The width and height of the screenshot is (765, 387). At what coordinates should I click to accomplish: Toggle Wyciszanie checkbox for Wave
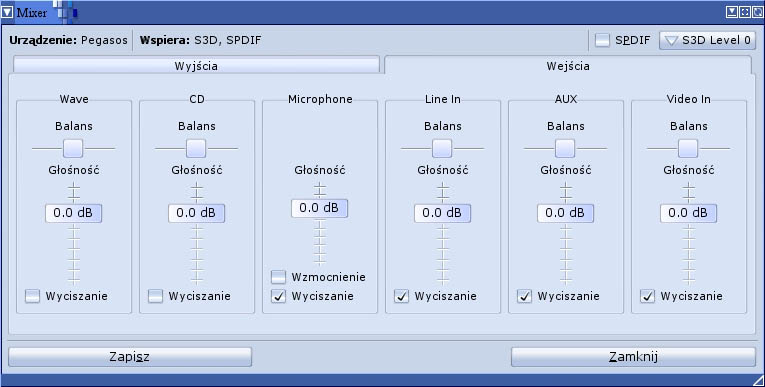32,296
